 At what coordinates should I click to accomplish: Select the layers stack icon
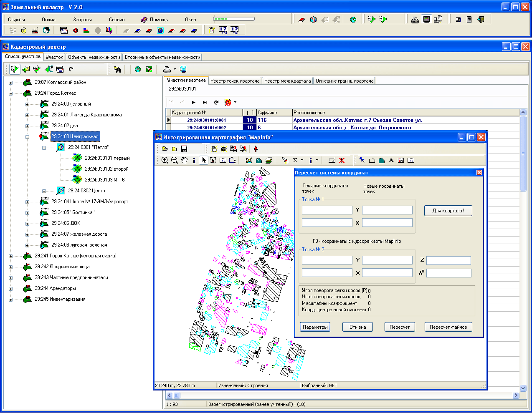(269, 160)
